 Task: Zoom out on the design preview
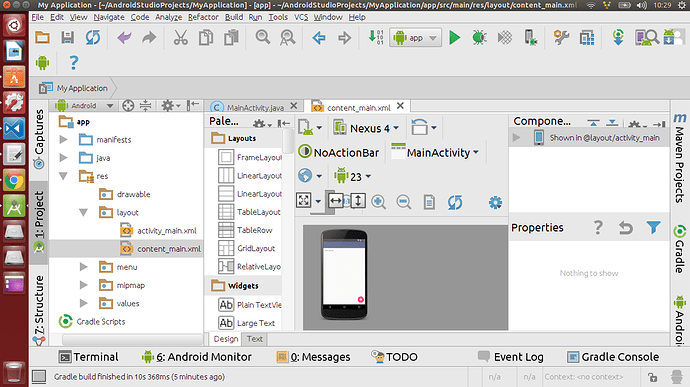(404, 202)
